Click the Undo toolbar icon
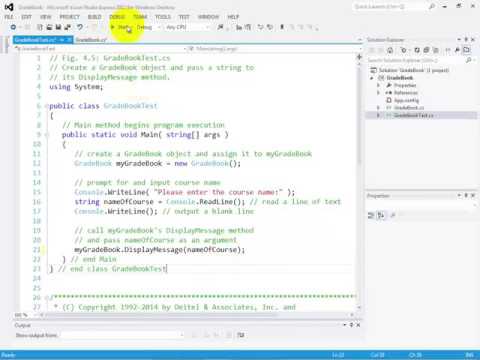This screenshot has width=480, height=360. [80, 27]
